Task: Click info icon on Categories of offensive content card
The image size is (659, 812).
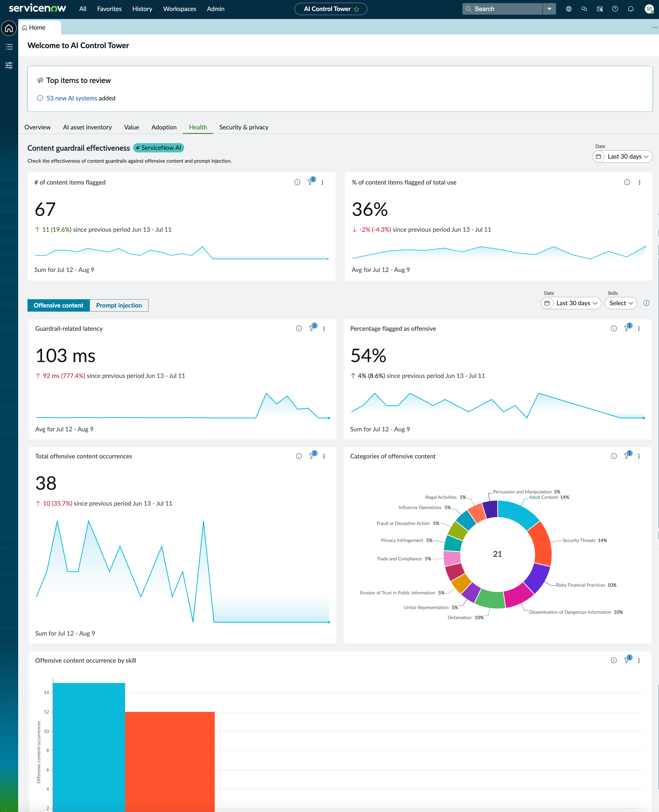Action: coord(614,456)
